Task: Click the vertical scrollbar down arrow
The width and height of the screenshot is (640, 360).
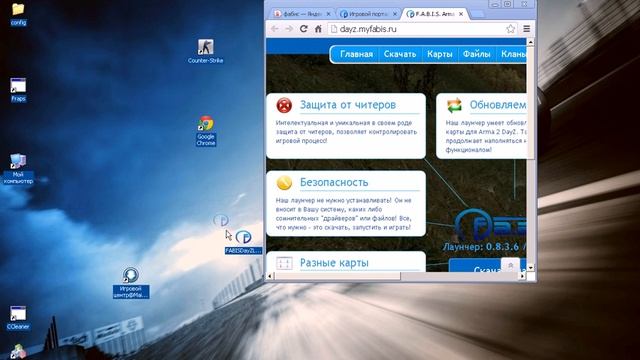Action: (x=530, y=268)
